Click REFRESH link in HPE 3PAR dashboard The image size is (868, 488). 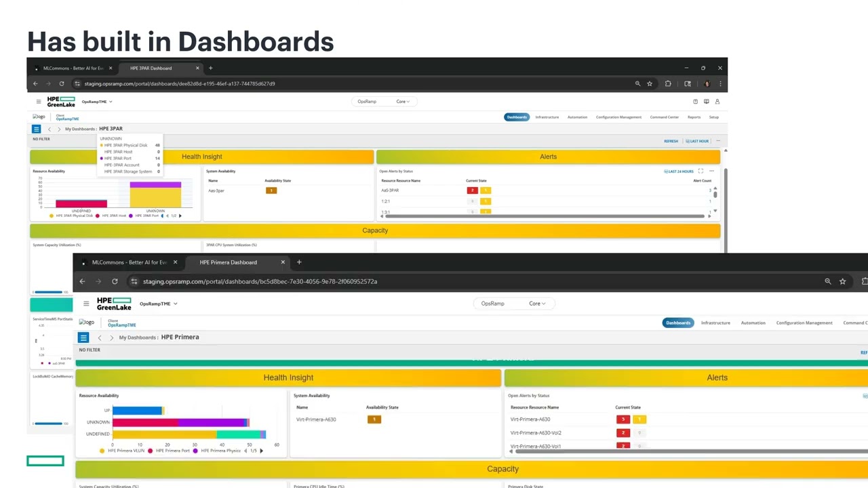coord(671,141)
